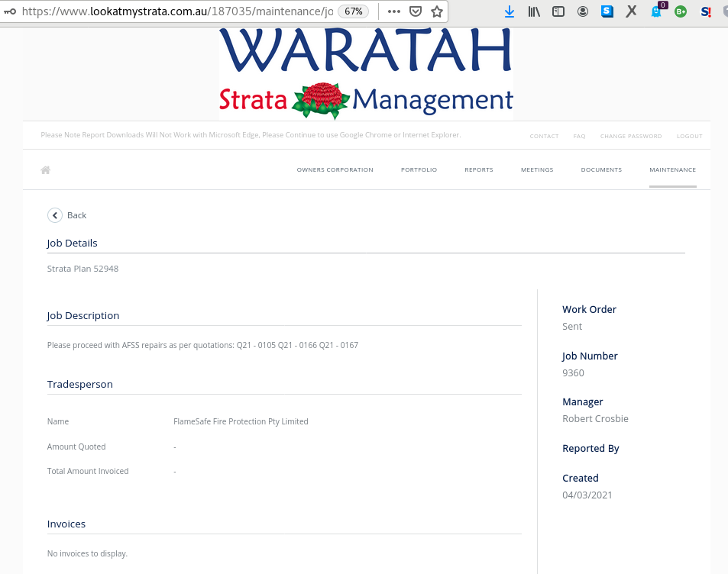This screenshot has height=574, width=728.
Task: Click the Reported By heading
Action: pos(590,449)
